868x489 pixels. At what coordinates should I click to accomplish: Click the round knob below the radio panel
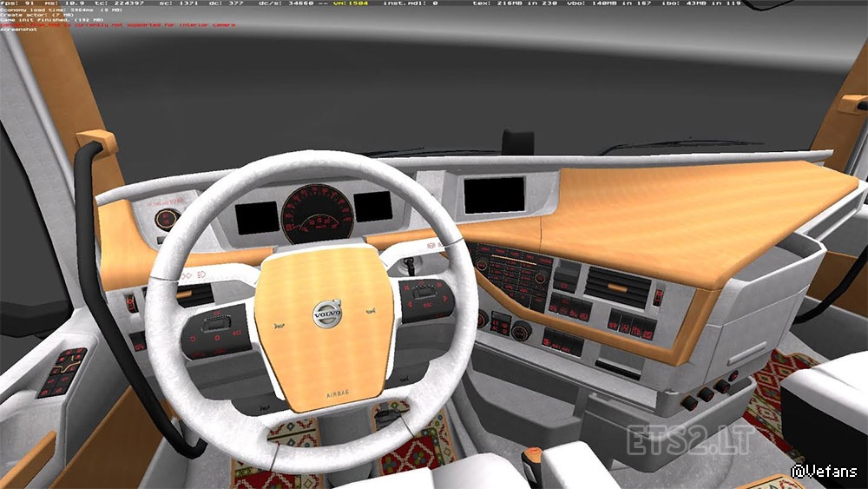pyautogui.click(x=521, y=331)
